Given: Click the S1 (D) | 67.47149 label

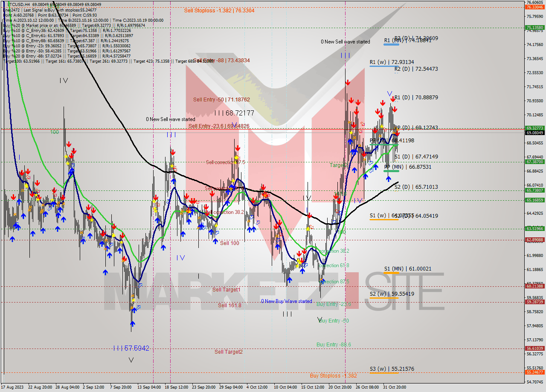Looking at the screenshot, I should 416,157.
